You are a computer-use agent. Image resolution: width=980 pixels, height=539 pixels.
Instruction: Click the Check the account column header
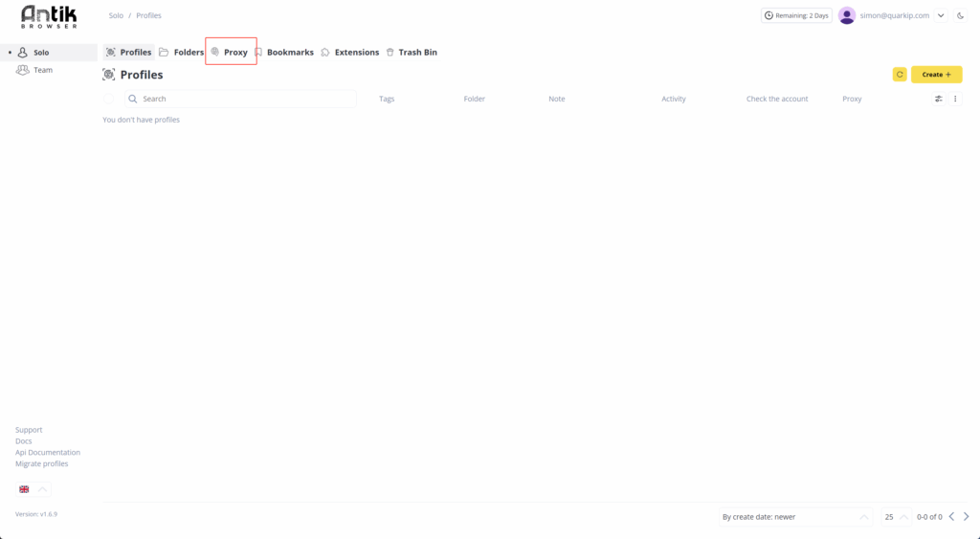(777, 99)
